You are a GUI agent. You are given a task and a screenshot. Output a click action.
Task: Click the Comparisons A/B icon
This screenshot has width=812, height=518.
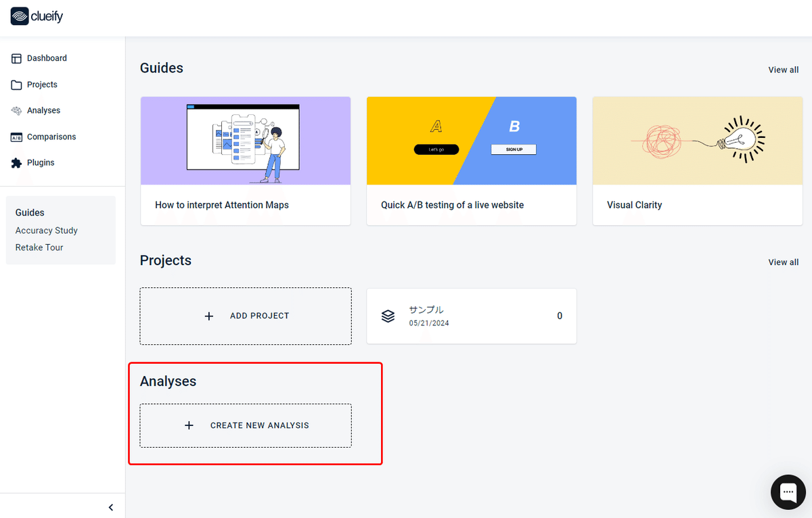click(17, 137)
